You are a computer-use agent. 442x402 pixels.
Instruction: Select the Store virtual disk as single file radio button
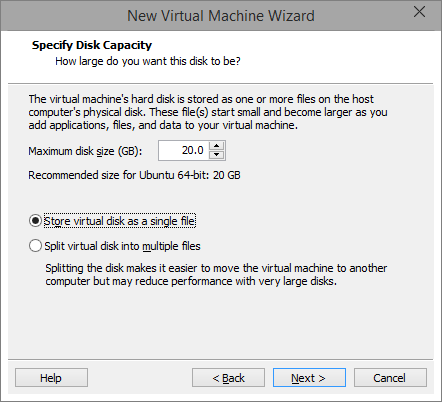point(35,221)
